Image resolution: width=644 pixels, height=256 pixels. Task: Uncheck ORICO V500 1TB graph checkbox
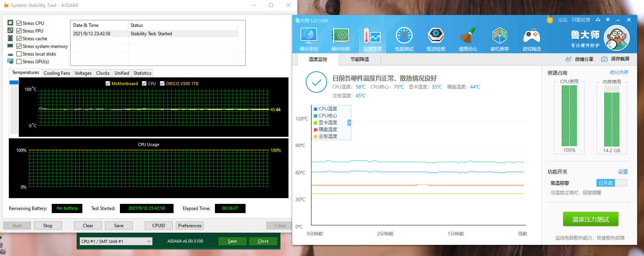(162, 83)
